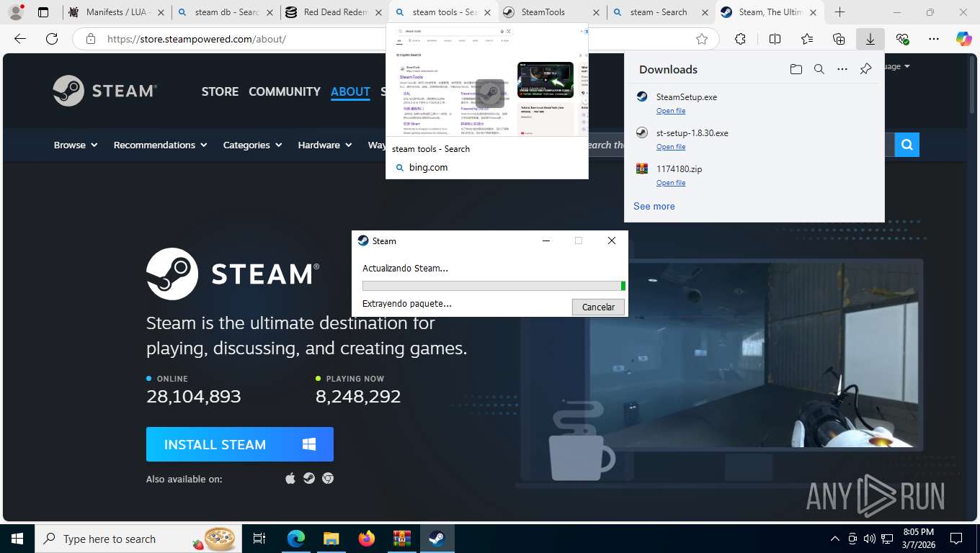Select the 1174180.zip download entry

[x=754, y=175]
